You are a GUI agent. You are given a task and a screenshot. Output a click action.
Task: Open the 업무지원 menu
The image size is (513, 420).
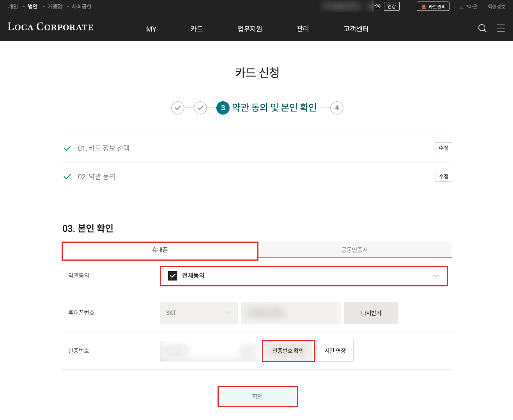[250, 29]
